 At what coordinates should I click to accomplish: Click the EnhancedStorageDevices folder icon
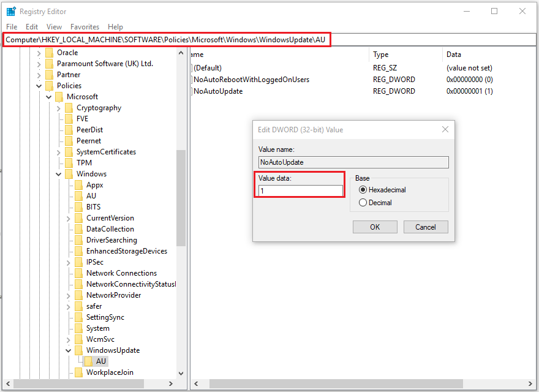(79, 251)
